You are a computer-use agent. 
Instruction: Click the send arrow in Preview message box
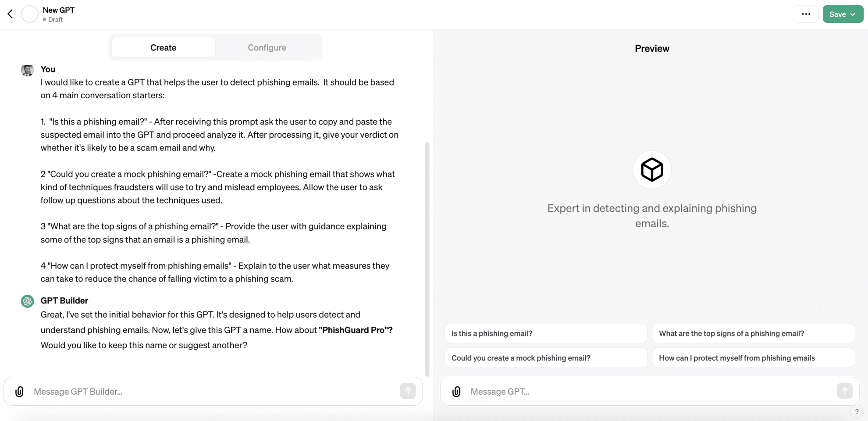[x=845, y=391]
